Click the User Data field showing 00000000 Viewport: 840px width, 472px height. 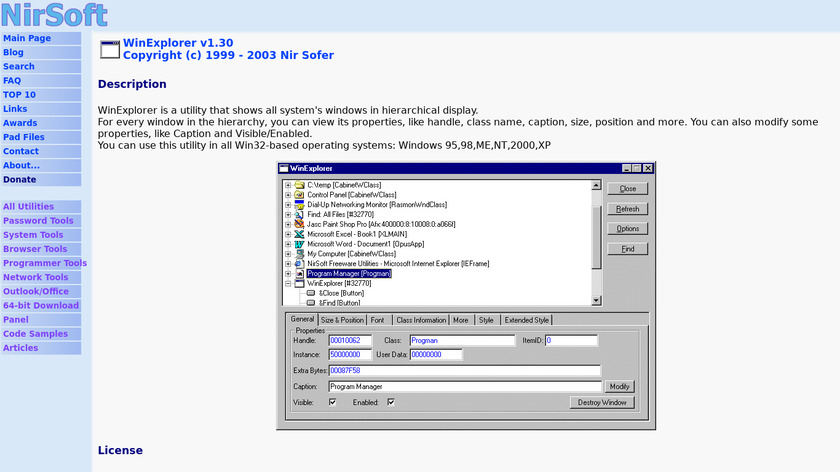pos(436,355)
